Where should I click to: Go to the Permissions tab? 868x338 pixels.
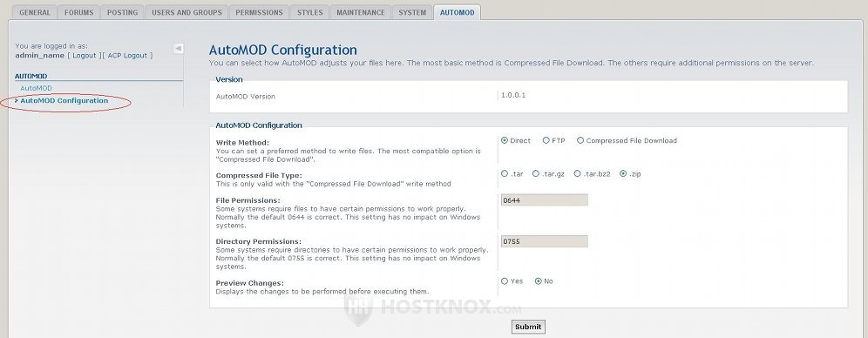[259, 12]
